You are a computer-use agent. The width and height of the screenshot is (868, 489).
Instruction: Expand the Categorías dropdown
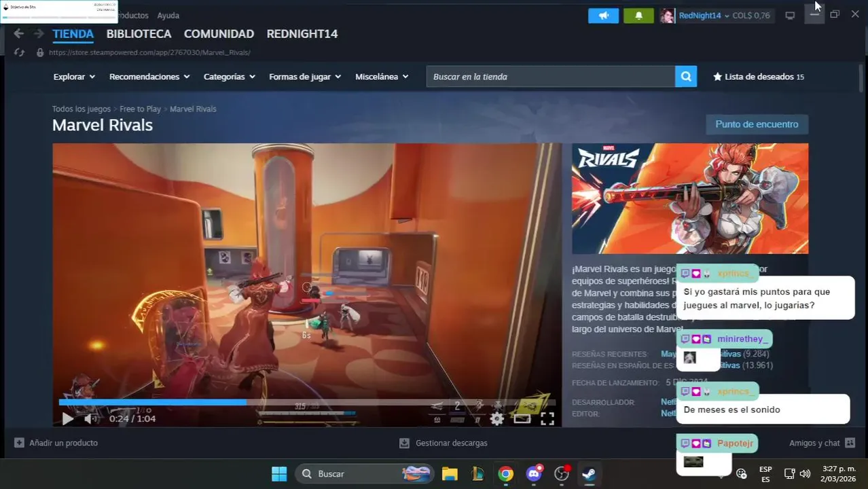coord(230,77)
